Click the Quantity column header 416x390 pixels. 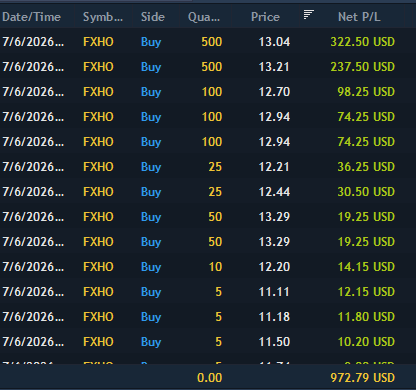tap(204, 17)
